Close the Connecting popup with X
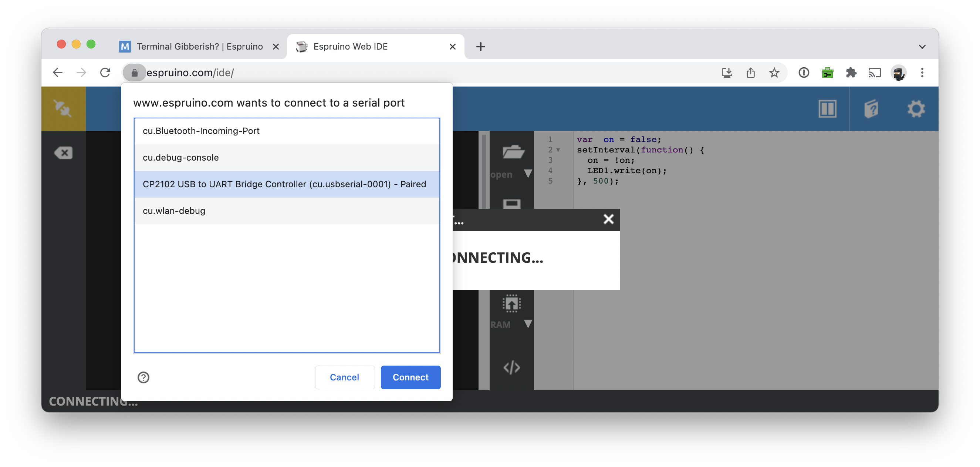The image size is (980, 467). [x=608, y=219]
